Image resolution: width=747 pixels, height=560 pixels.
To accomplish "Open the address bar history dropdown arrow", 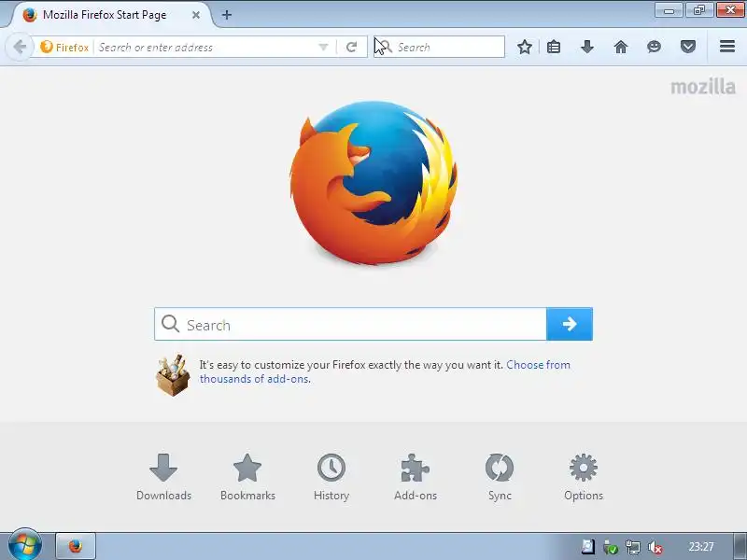I will [x=323, y=48].
